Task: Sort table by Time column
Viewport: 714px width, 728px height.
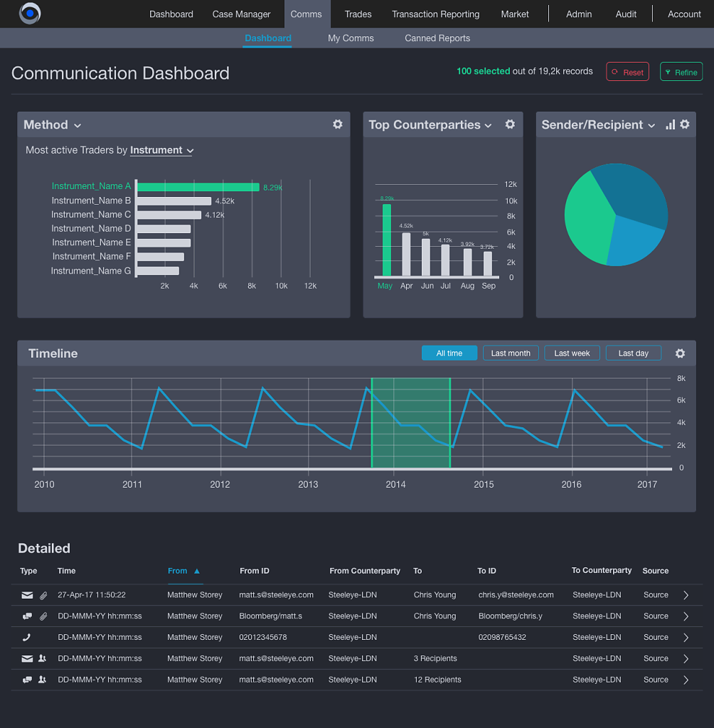Action: click(x=66, y=571)
